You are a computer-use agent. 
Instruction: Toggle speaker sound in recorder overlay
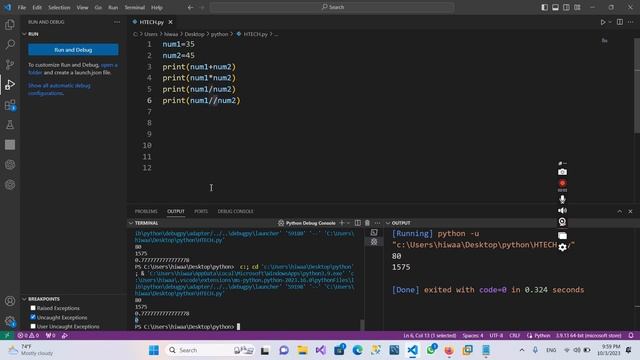562,211
